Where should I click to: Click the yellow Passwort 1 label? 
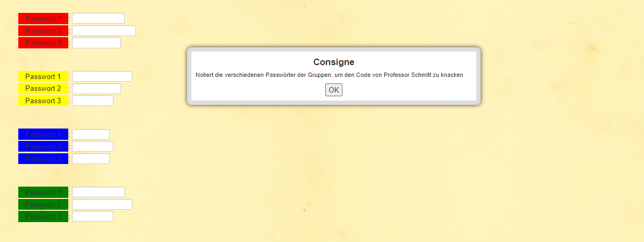pyautogui.click(x=43, y=76)
